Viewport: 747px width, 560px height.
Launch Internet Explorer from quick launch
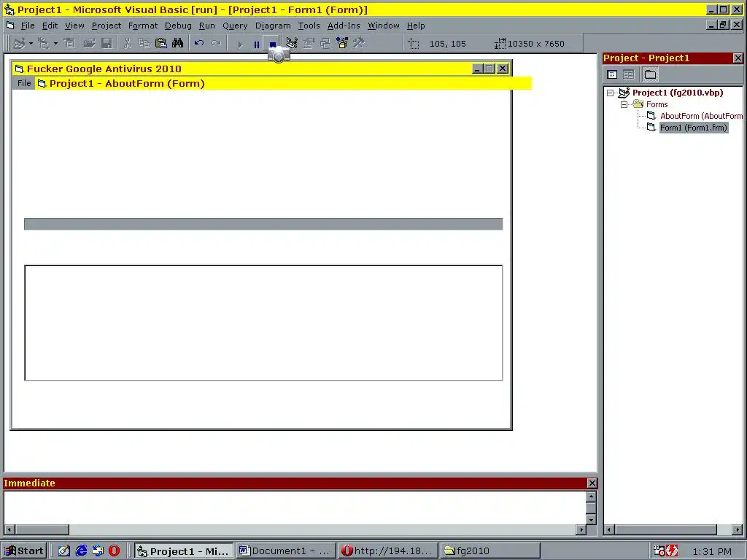(81, 551)
